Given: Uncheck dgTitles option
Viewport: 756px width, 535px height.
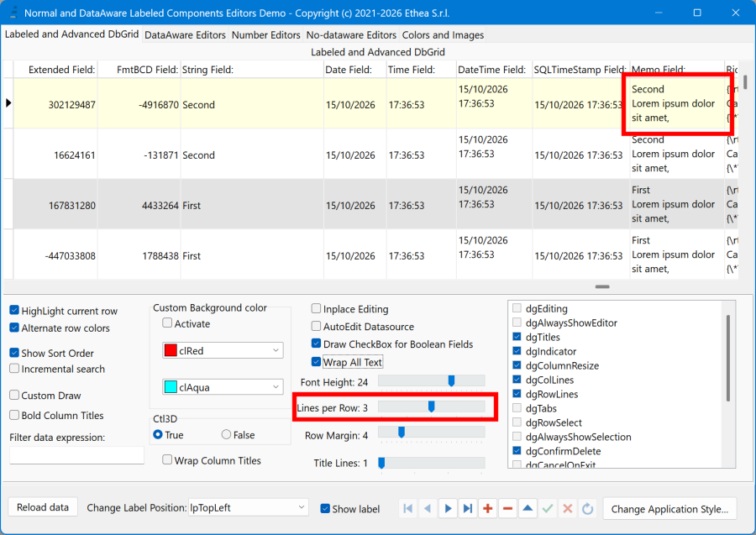Looking at the screenshot, I should point(517,337).
